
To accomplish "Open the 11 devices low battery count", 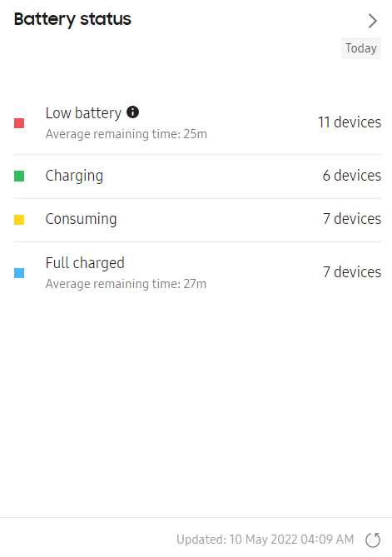I will 350,122.
